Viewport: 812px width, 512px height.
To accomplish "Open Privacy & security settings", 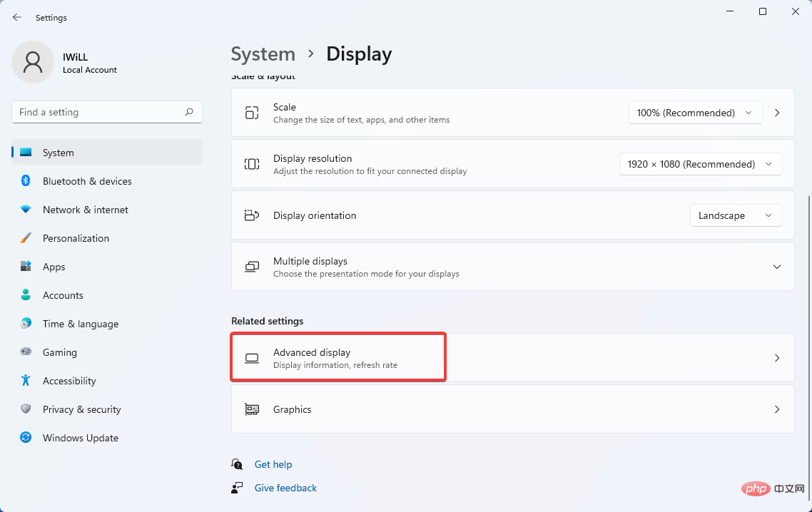I will 107,409.
